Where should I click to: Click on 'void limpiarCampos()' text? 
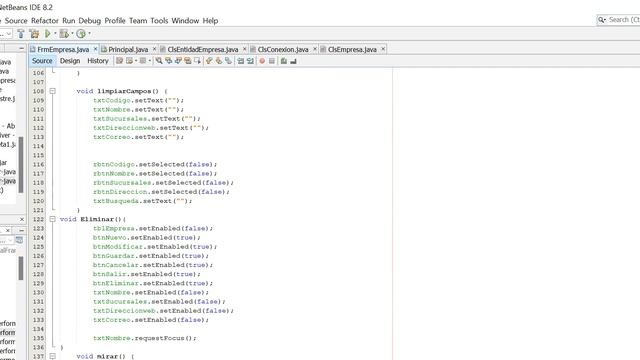(x=118, y=91)
